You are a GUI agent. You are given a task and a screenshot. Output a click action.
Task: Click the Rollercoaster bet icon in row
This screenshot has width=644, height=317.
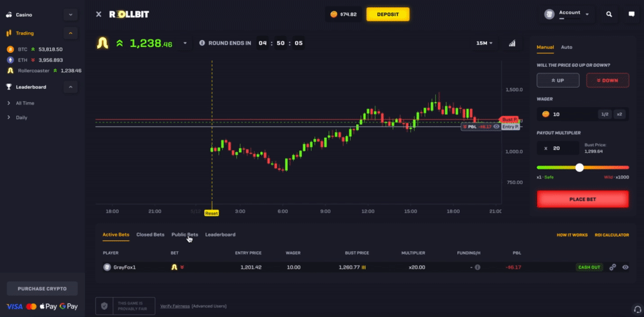tap(174, 267)
